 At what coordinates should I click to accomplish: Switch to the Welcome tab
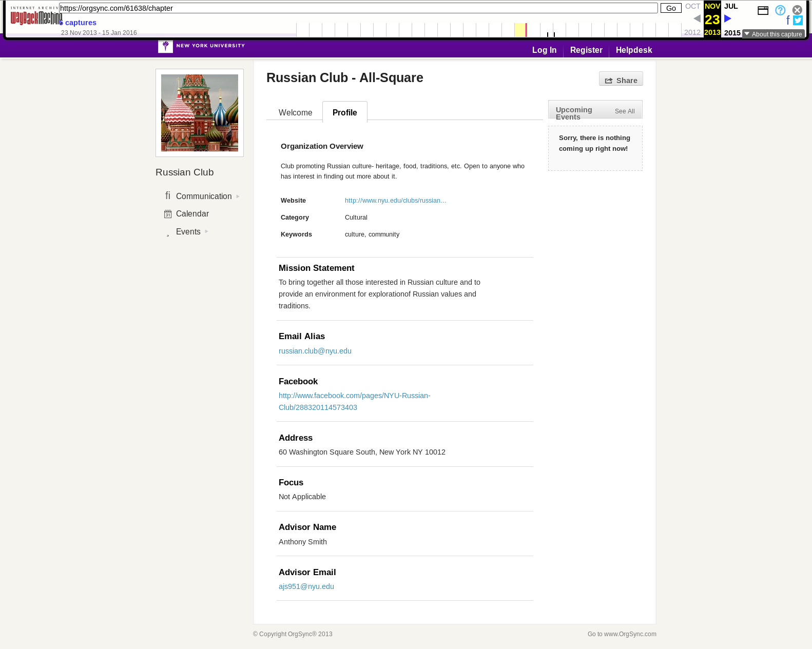coord(295,112)
